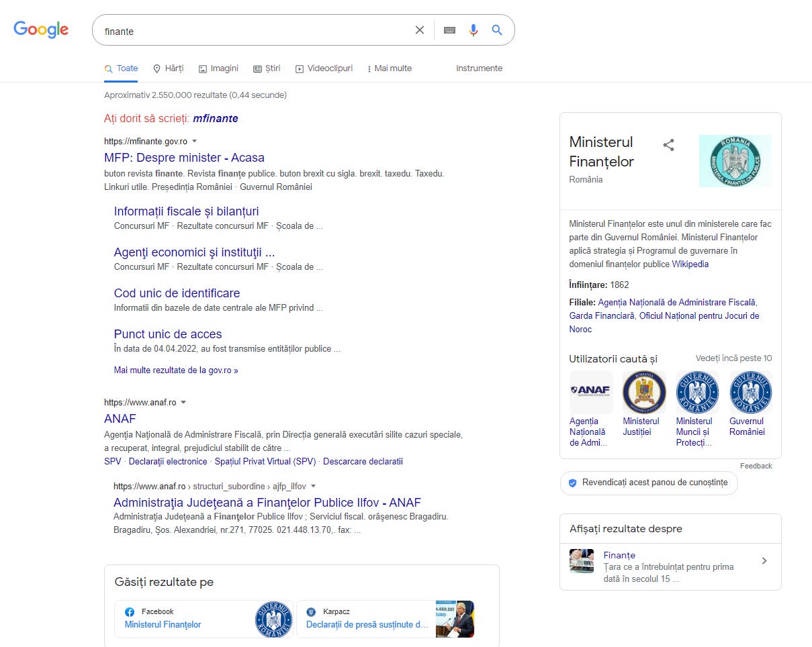Image resolution: width=812 pixels, height=647 pixels.
Task: Open Agenți economici și instituții sitelink
Action: tap(194, 252)
